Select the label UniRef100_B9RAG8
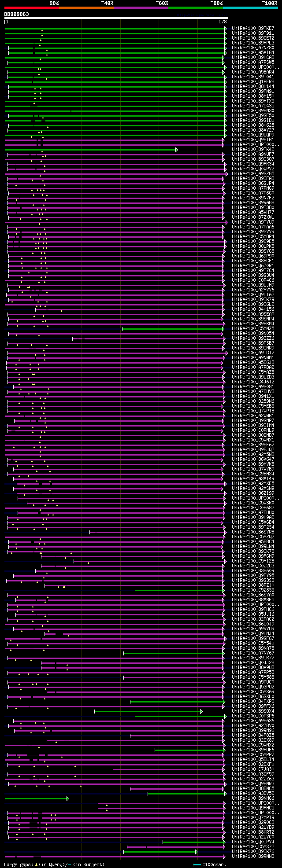This screenshot has height=868, width=282. (253, 202)
